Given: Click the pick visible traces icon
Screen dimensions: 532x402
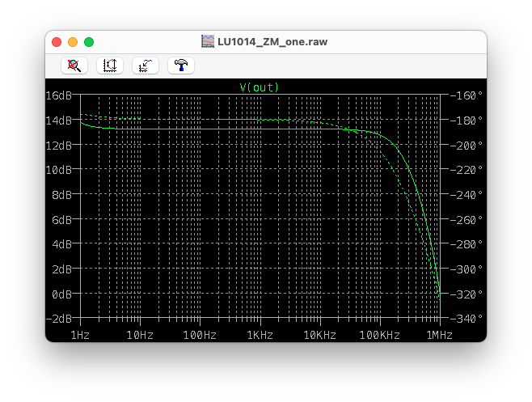Looking at the screenshot, I should click(x=146, y=66).
